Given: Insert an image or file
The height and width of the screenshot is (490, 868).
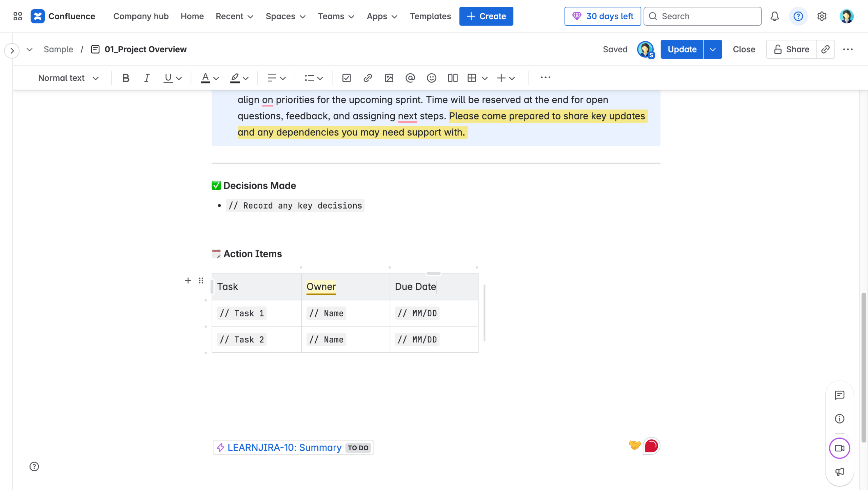Looking at the screenshot, I should click(389, 78).
